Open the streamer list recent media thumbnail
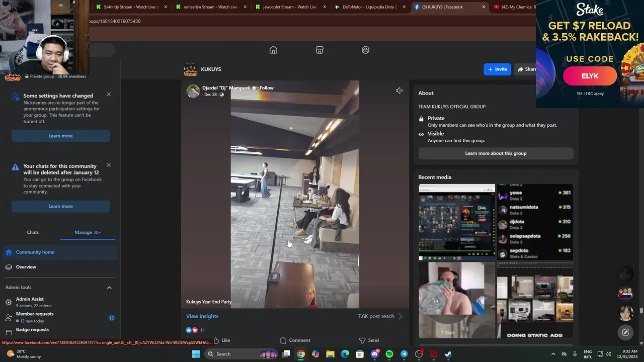The width and height of the screenshot is (644, 362). point(535,222)
